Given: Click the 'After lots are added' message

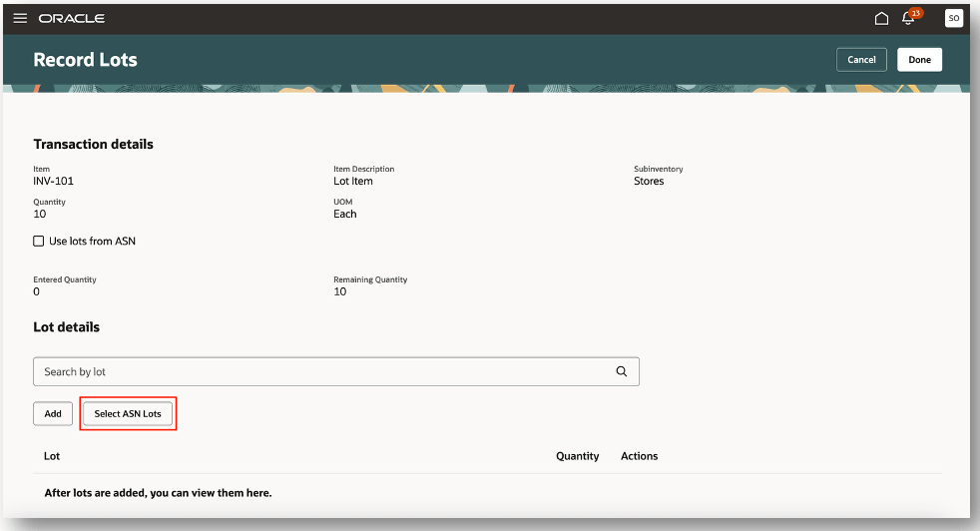Looking at the screenshot, I should coord(158,493).
